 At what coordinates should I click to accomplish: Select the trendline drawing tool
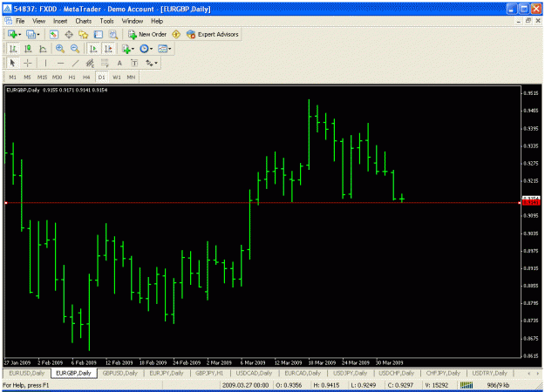coord(75,63)
